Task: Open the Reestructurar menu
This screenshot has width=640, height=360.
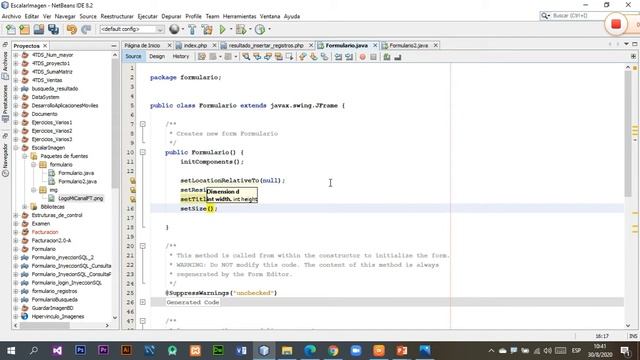Action: pos(117,16)
